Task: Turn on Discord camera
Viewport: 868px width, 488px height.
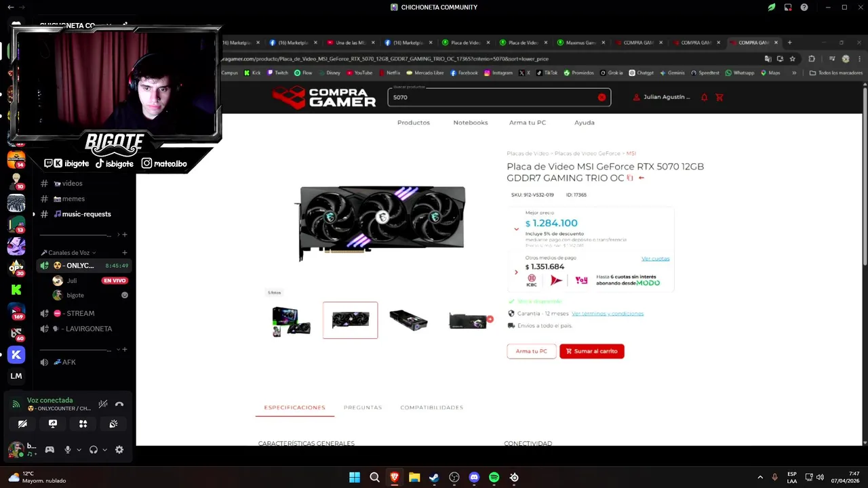Action: coord(22,424)
